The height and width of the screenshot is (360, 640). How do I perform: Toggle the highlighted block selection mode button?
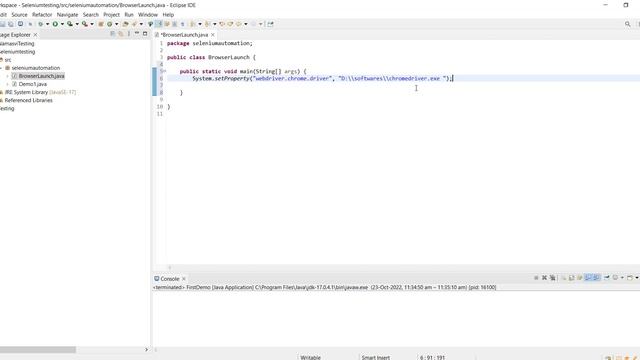tap(158, 24)
